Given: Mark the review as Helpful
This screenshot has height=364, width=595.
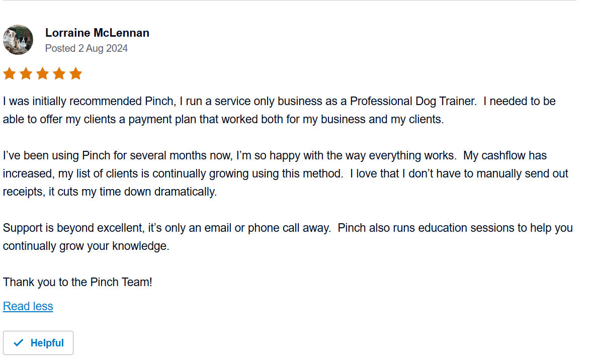Looking at the screenshot, I should 38,343.
